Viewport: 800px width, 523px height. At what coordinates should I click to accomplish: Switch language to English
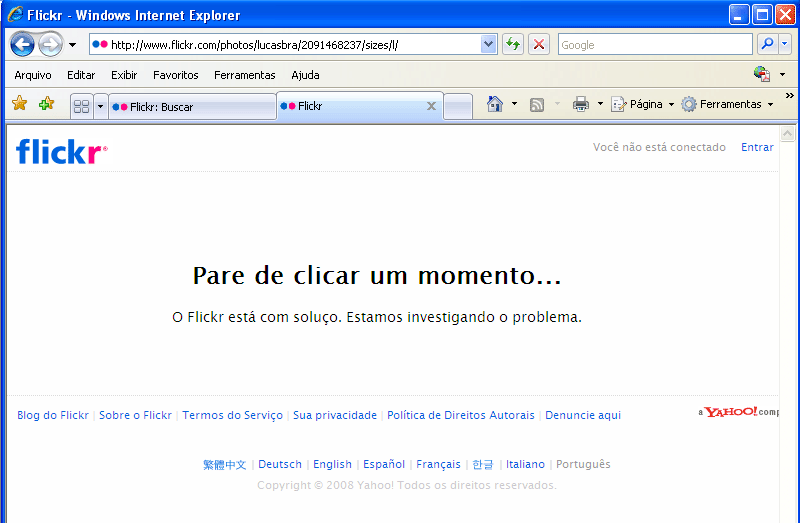[332, 464]
